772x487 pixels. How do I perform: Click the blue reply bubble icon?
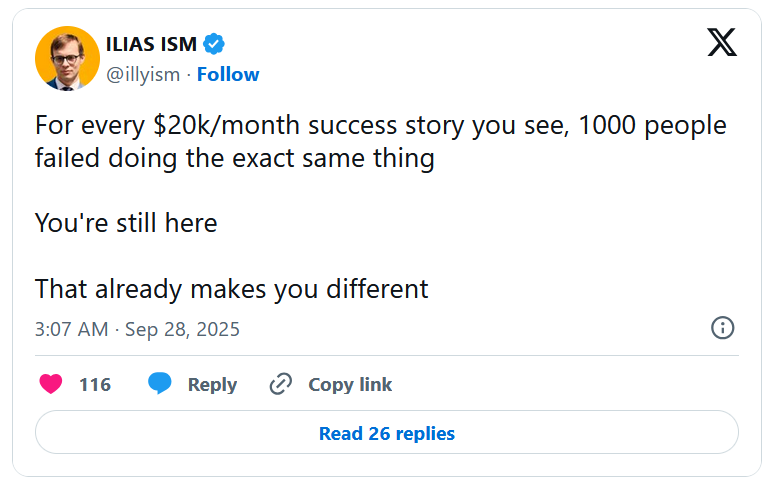tap(160, 384)
